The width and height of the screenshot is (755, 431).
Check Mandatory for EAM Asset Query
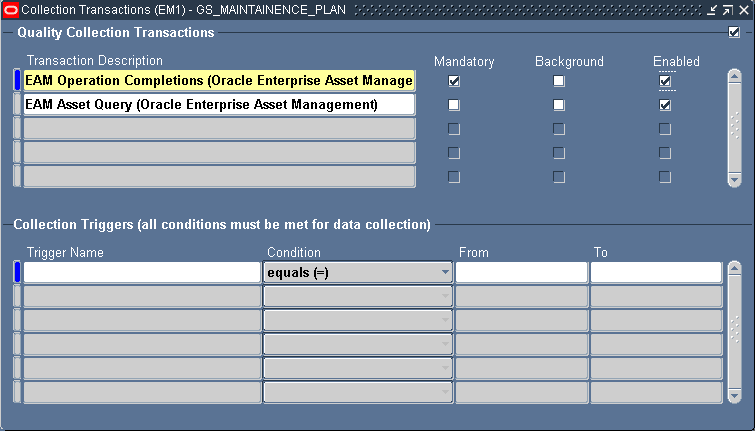tap(454, 105)
